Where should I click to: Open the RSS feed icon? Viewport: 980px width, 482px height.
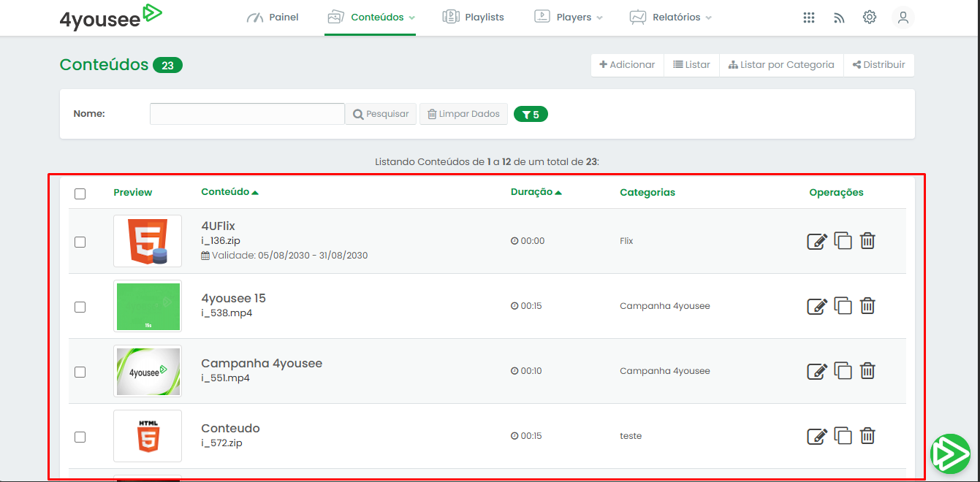[839, 18]
